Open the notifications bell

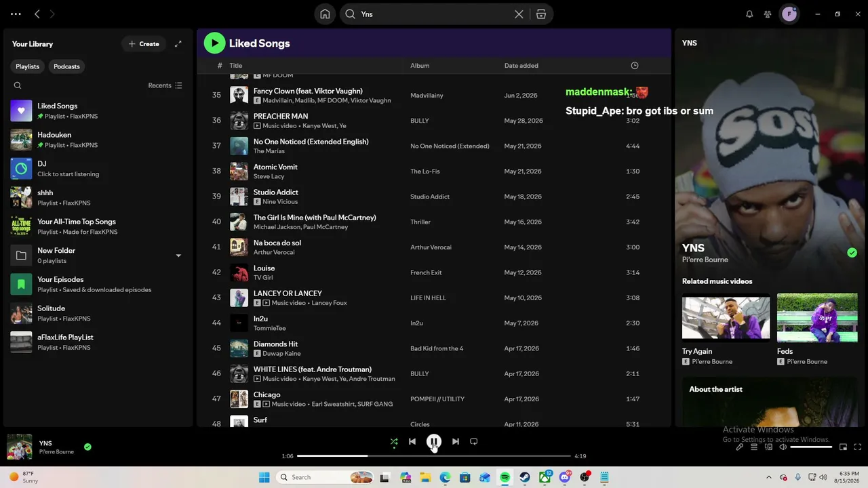click(x=749, y=14)
